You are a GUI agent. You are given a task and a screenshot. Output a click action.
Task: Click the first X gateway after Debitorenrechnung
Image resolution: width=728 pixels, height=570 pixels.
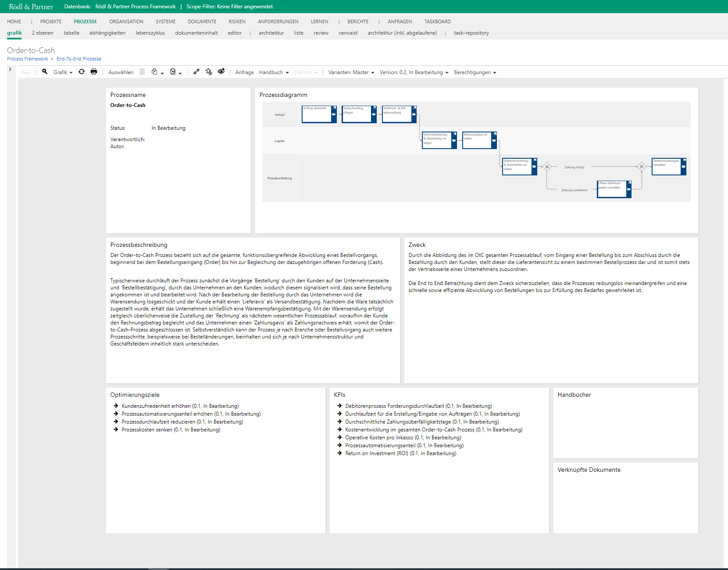click(547, 167)
